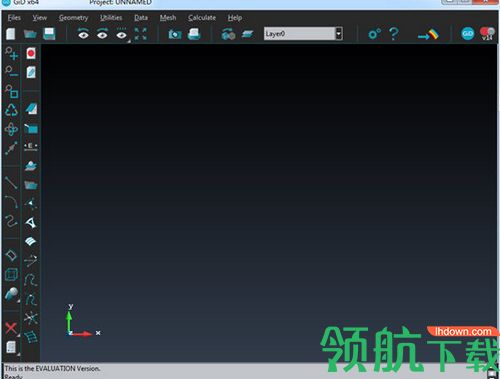Click the teal grid surface mesh icon
Image resolution: width=500 pixels, height=379 pixels.
(x=31, y=337)
